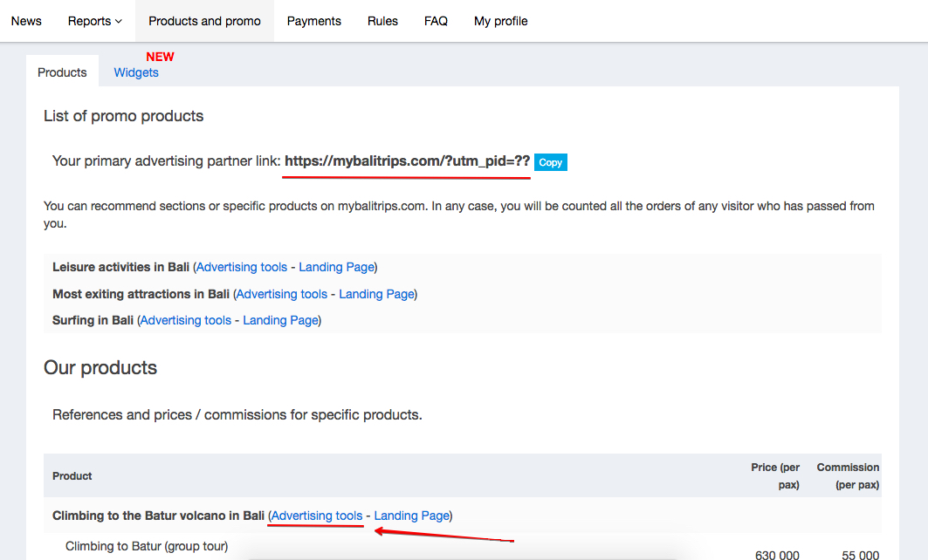Open the FAQ page
This screenshot has width=928, height=560.
tap(436, 21)
